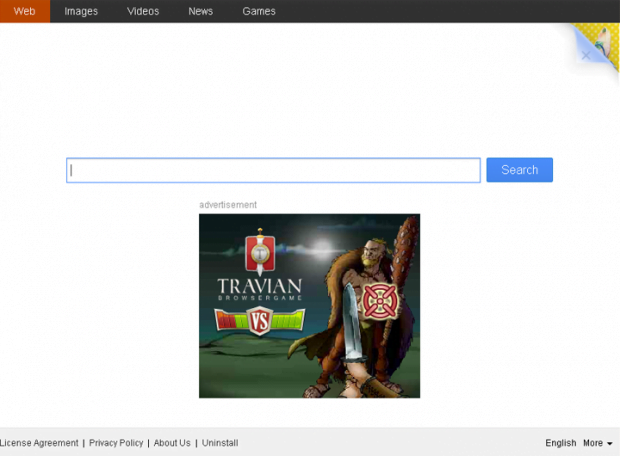Viewport: 620px width, 456px height.
Task: Click the round red Celtic emblem
Action: (380, 301)
